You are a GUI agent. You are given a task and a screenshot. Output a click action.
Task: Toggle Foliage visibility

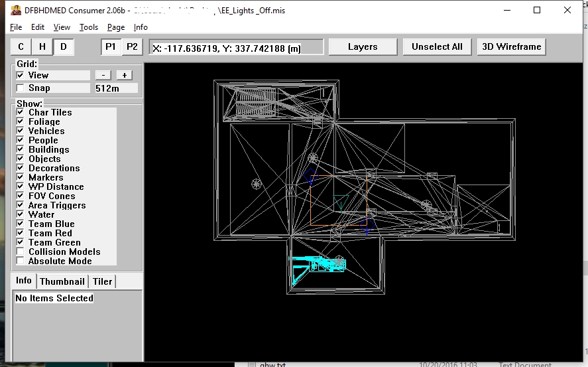21,121
